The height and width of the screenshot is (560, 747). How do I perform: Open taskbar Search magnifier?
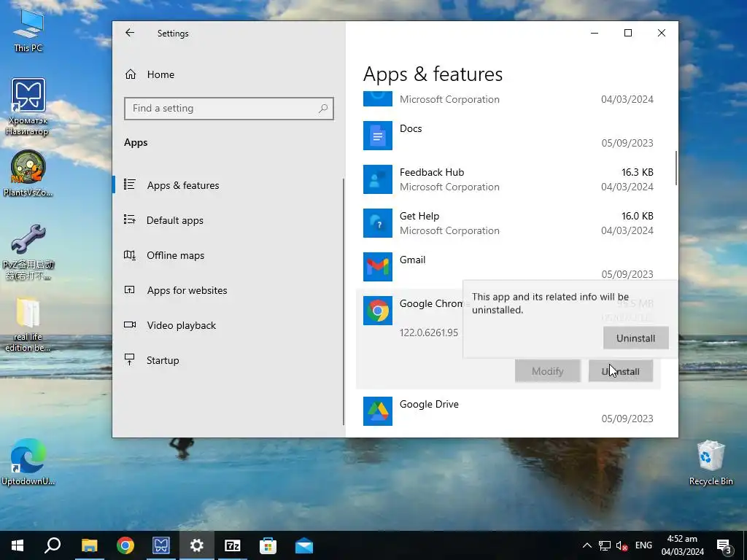tap(53, 545)
